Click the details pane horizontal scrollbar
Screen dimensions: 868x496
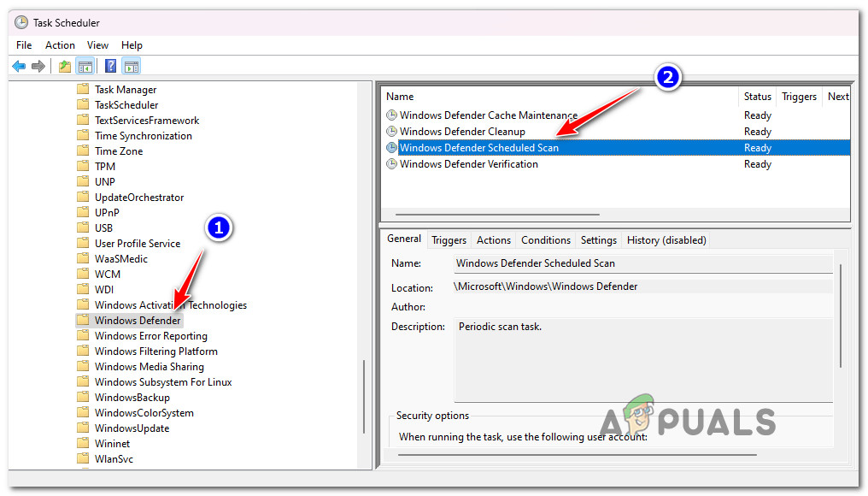[x=578, y=455]
